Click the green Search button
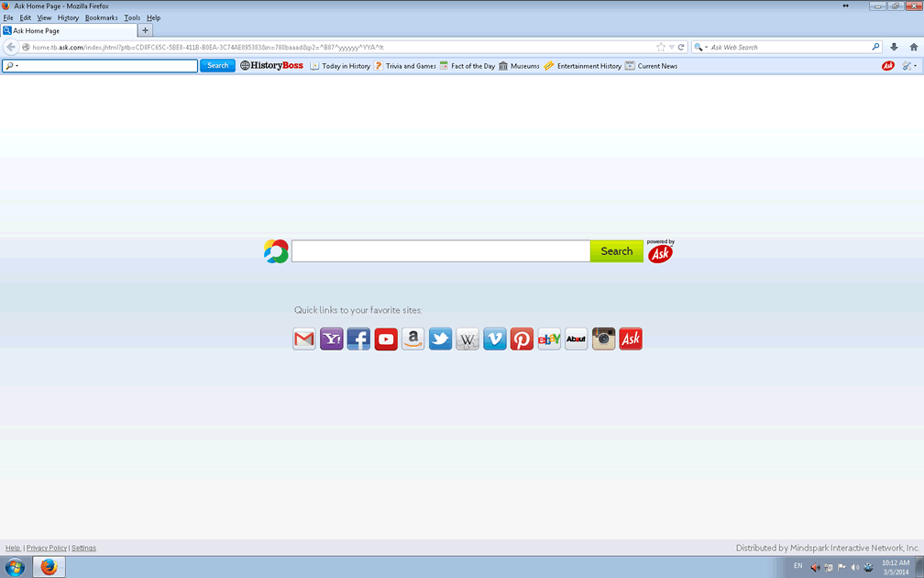 tap(616, 251)
